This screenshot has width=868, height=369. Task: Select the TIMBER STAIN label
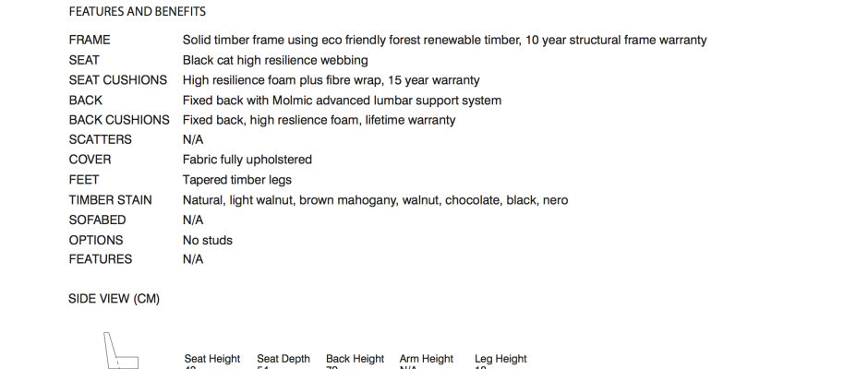coord(111,200)
